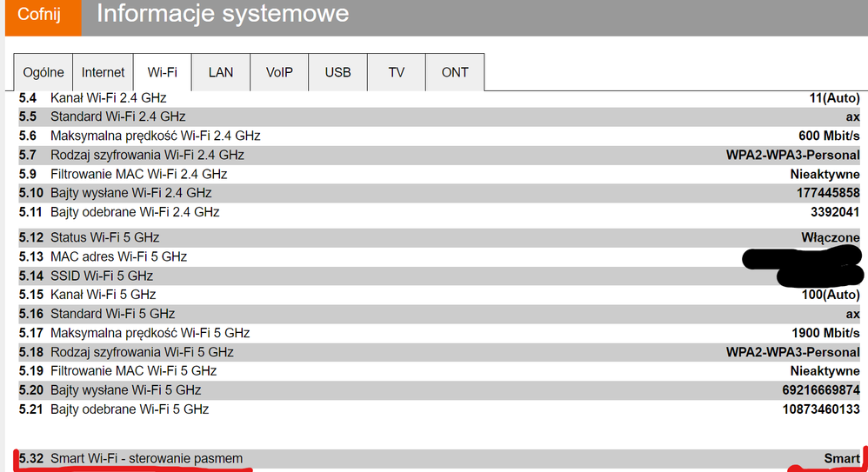This screenshot has width=868, height=472.
Task: Click the 'Informacje systemowe' page heading
Action: click(x=223, y=13)
